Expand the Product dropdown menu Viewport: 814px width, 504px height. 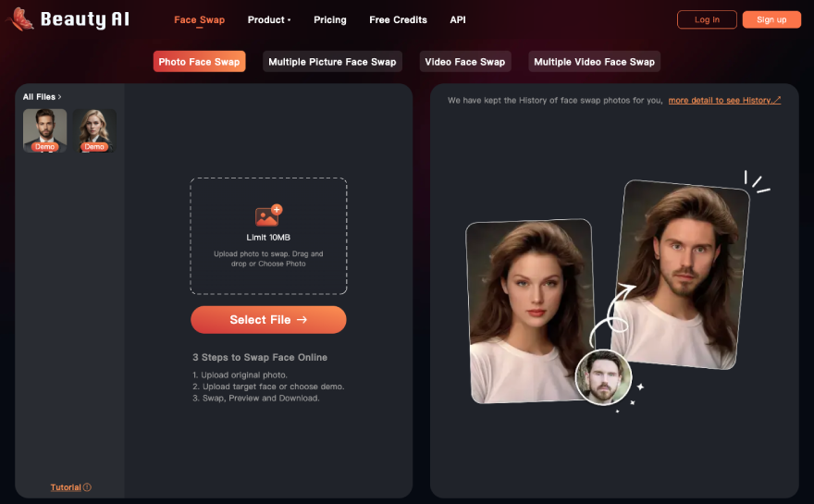(268, 19)
